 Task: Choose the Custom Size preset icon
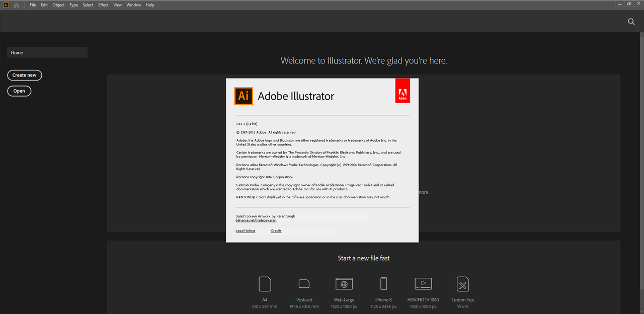(463, 284)
